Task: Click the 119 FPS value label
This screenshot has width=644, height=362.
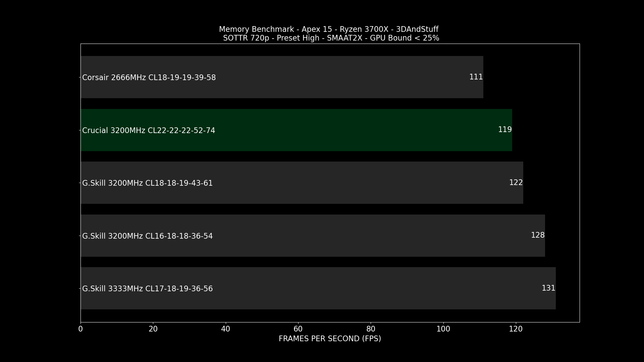Action: pos(504,130)
